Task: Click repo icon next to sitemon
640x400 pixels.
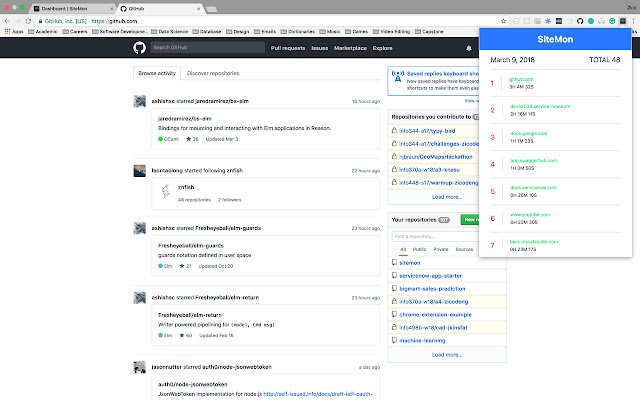Action: (394, 262)
